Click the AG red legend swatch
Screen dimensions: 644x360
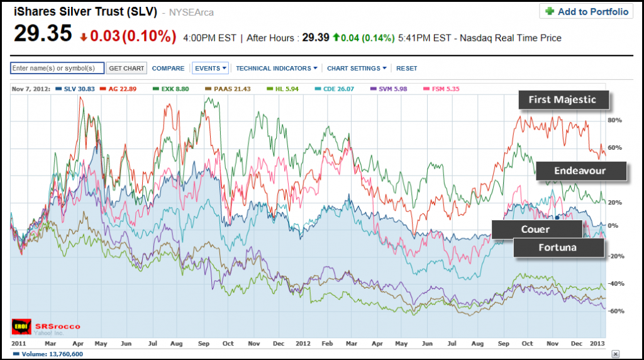pos(103,89)
